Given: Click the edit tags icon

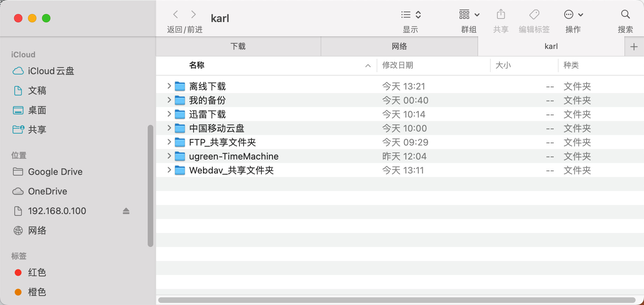Looking at the screenshot, I should (534, 14).
